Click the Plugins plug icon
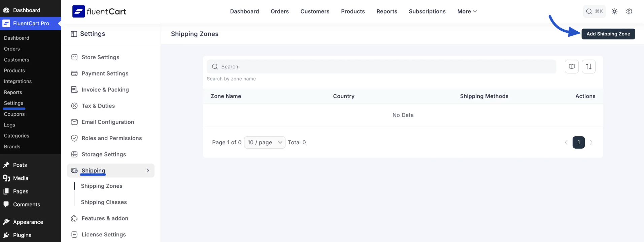 [6, 235]
